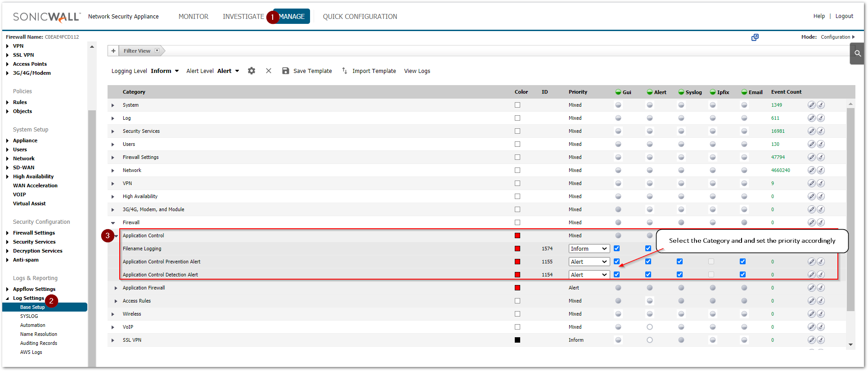This screenshot has height=371, width=868.
Task: Clear System event count with brush icon
Action: pyautogui.click(x=821, y=105)
